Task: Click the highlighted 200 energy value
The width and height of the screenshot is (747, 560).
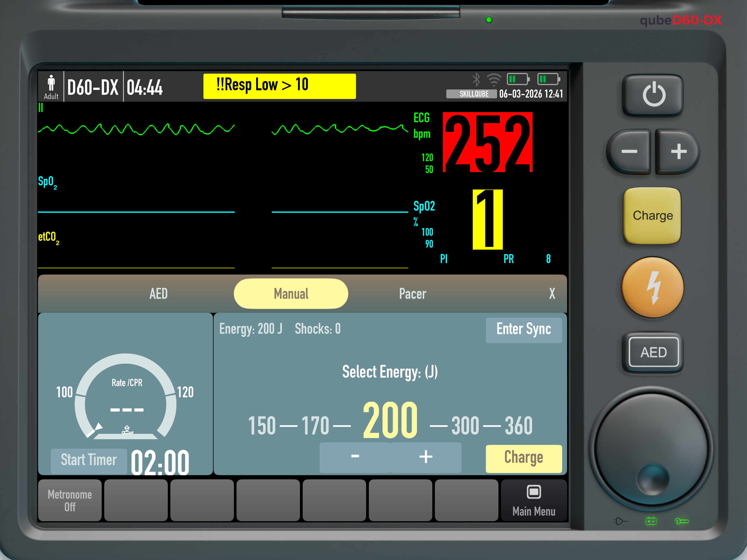Action: click(390, 421)
